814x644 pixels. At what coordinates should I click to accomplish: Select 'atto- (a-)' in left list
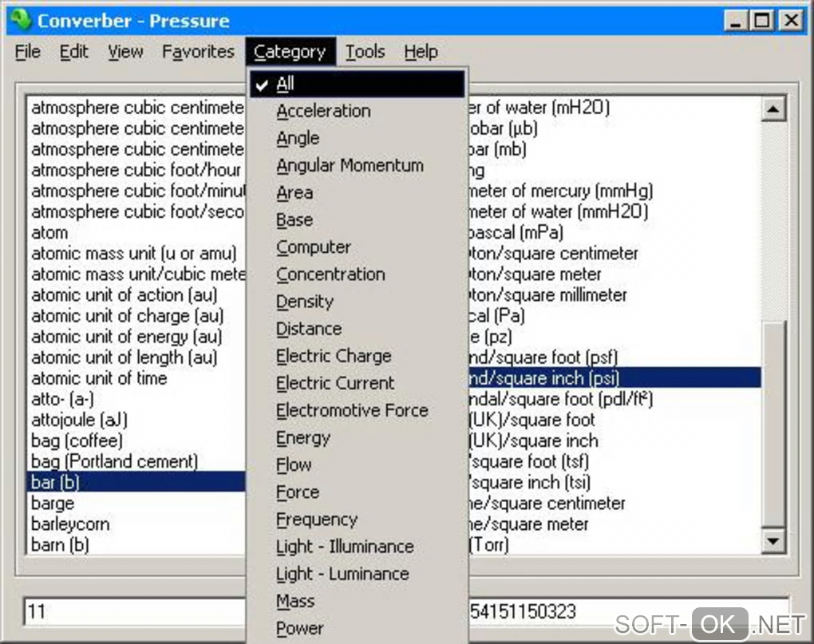click(x=136, y=399)
